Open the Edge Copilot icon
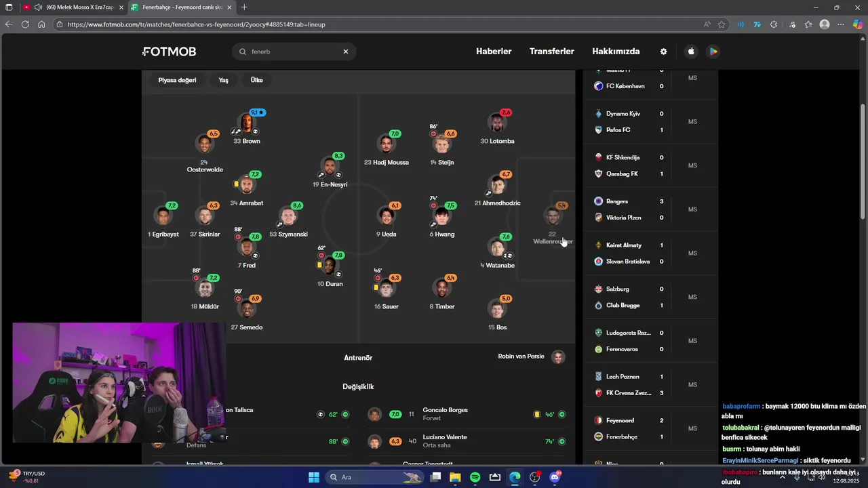The image size is (868, 488). (x=858, y=24)
